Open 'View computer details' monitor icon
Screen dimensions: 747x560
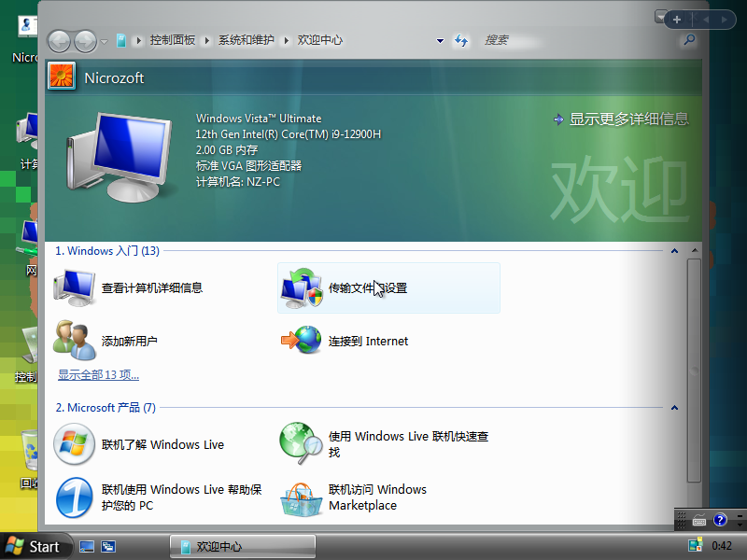(x=75, y=287)
